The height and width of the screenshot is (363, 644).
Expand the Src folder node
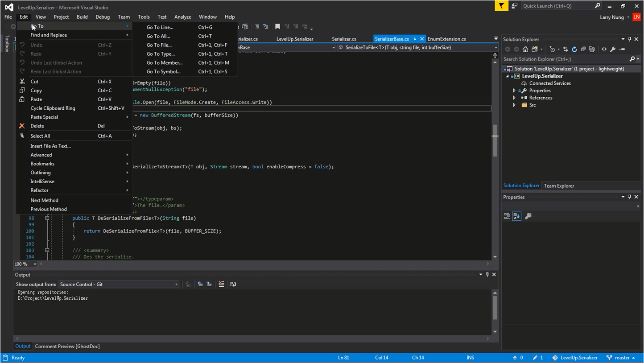click(514, 105)
